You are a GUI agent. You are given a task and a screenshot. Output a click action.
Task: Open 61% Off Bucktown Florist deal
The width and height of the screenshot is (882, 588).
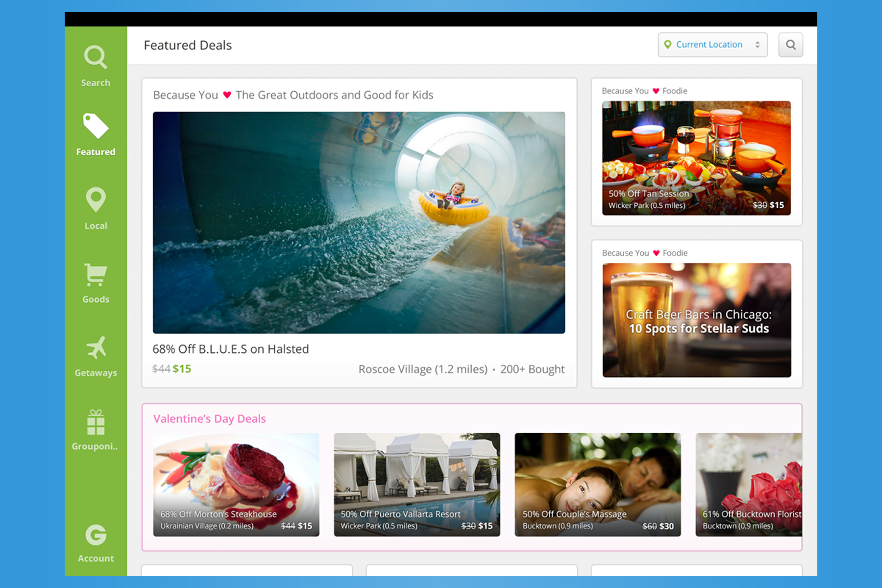[749, 485]
